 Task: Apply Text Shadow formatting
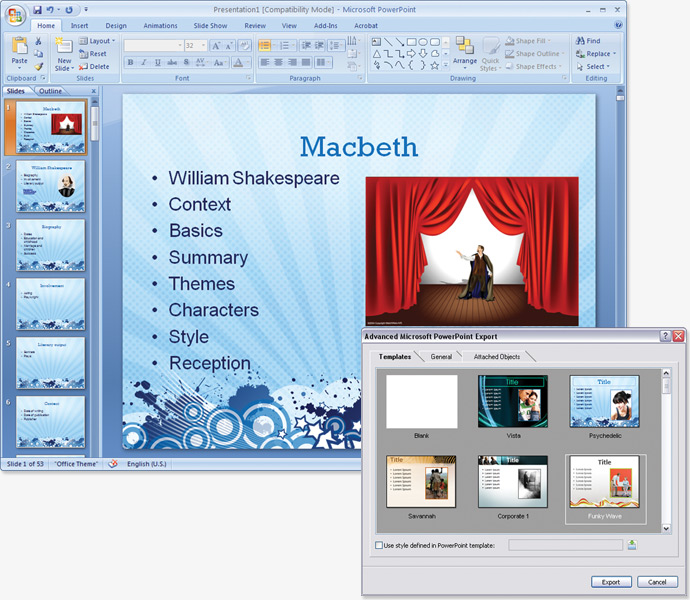(186, 63)
